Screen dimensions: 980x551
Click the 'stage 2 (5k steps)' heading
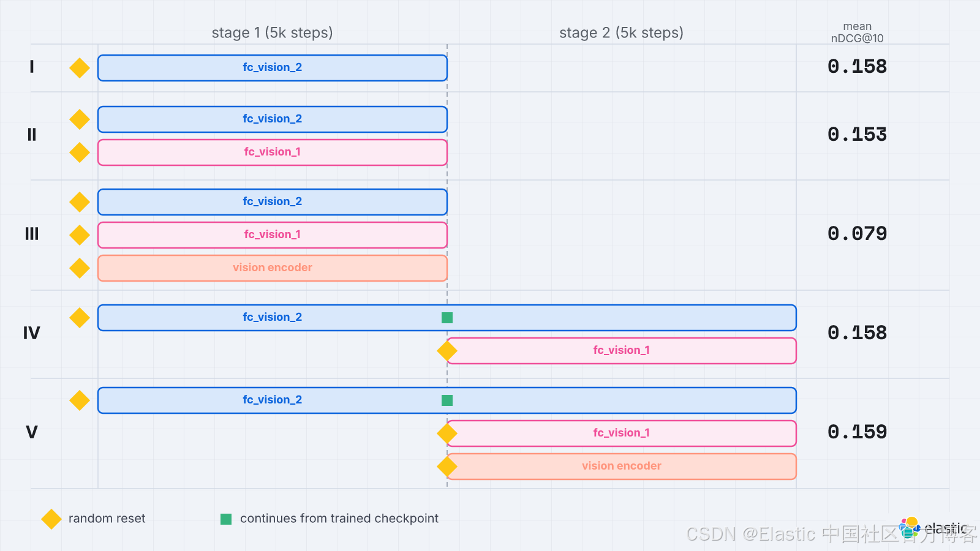(x=622, y=32)
